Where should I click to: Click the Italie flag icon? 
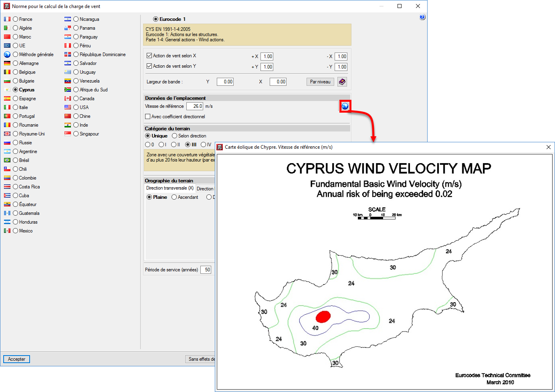[7, 107]
